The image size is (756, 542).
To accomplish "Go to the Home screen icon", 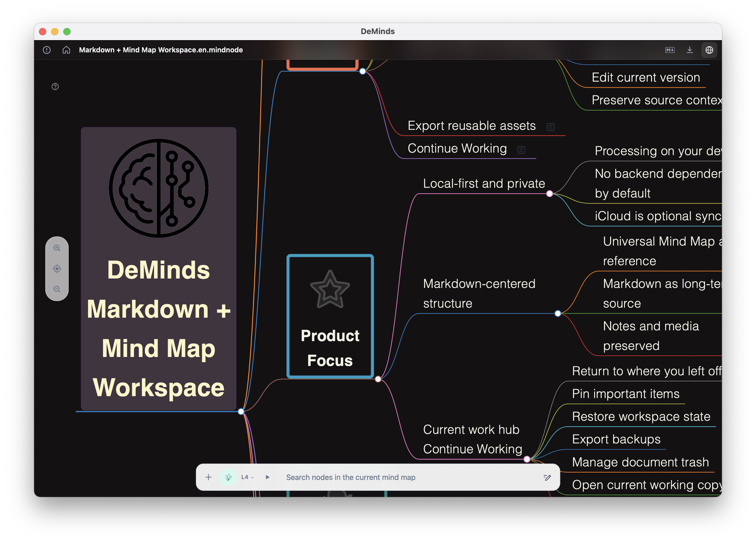I will coord(66,50).
